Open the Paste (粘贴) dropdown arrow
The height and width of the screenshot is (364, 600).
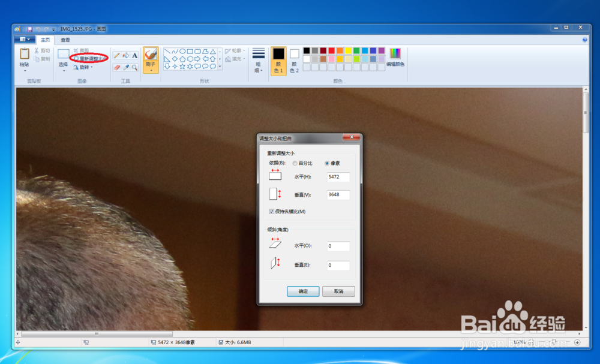25,71
